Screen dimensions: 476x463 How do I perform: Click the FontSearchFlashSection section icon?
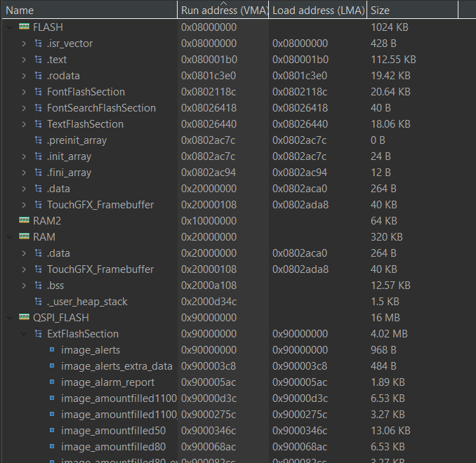click(38, 108)
